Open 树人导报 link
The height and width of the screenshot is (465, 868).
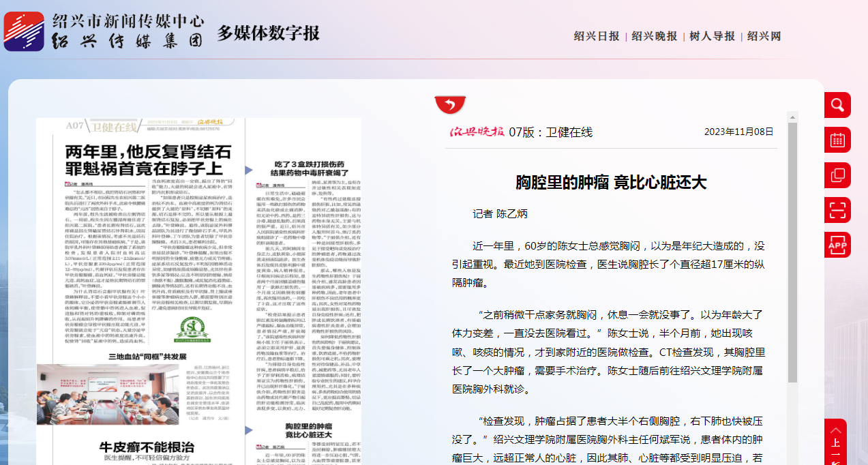pyautogui.click(x=713, y=36)
